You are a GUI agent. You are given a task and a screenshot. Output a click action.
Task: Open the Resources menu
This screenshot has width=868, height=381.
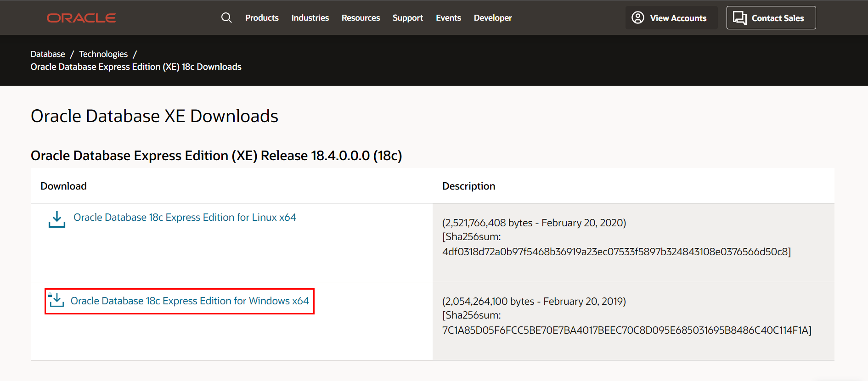click(x=361, y=18)
